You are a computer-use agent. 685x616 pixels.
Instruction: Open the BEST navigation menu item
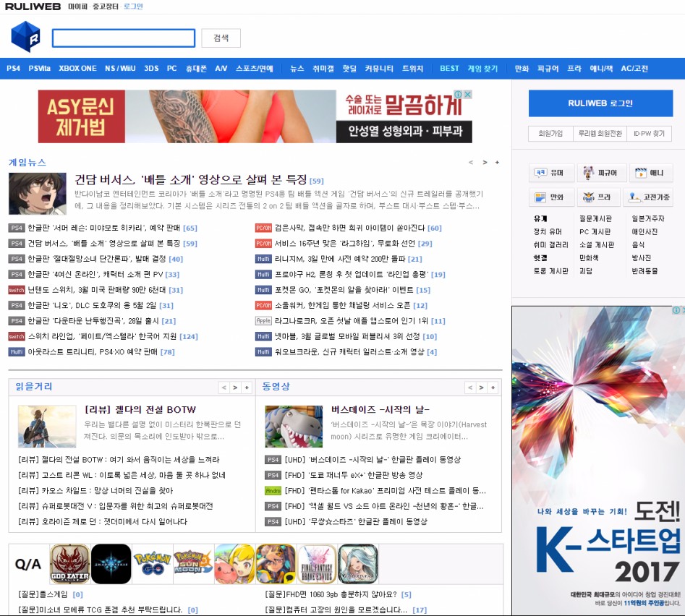(x=449, y=69)
